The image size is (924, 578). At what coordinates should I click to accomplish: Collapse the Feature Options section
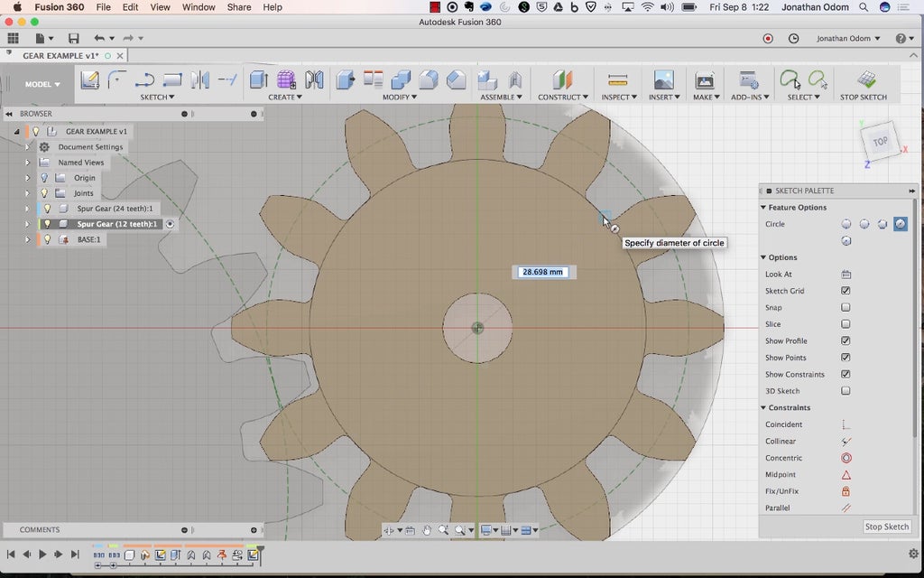coord(763,208)
